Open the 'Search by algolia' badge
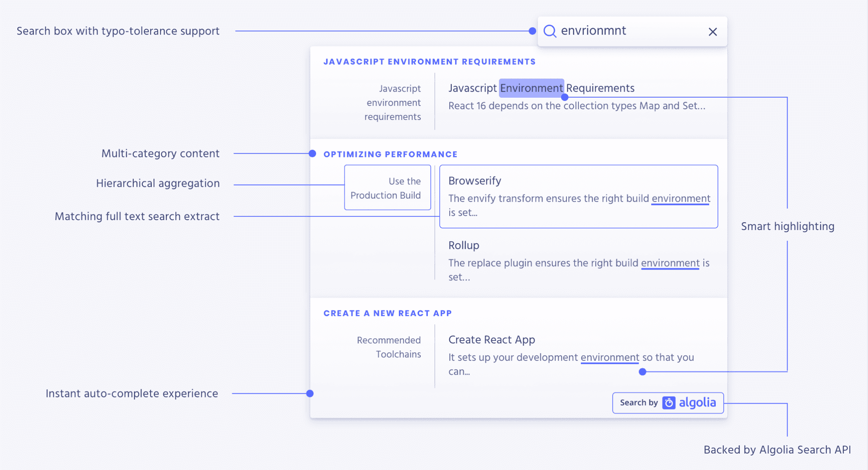The image size is (868, 470). click(668, 403)
